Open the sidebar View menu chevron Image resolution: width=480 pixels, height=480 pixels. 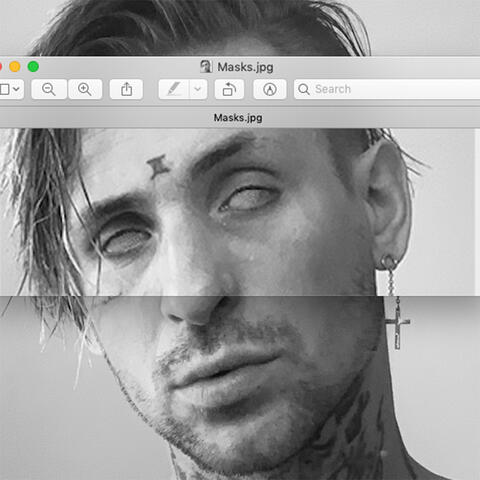(16, 89)
